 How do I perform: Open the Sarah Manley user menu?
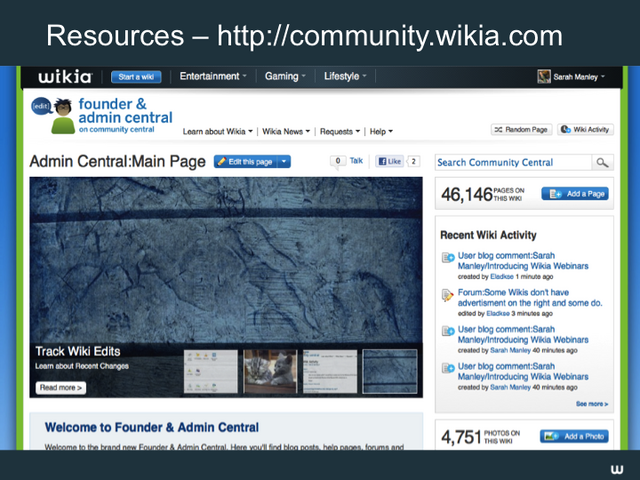[x=579, y=77]
